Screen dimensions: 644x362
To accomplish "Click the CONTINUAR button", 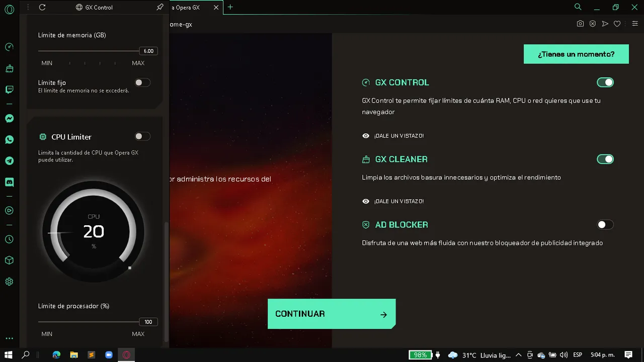I will [x=332, y=314].
